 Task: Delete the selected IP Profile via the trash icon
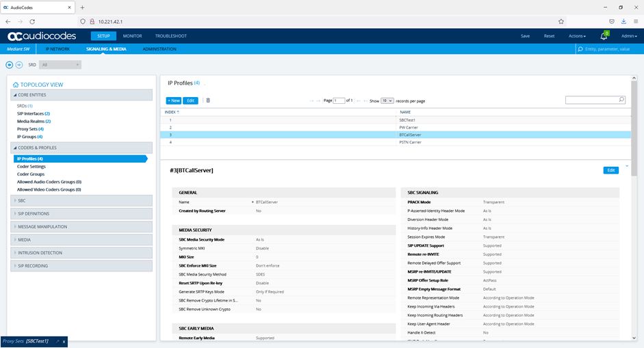[208, 101]
